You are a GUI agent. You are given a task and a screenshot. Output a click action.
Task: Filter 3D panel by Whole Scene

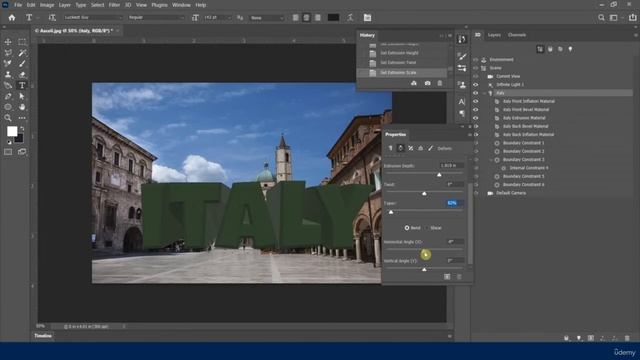(x=540, y=49)
